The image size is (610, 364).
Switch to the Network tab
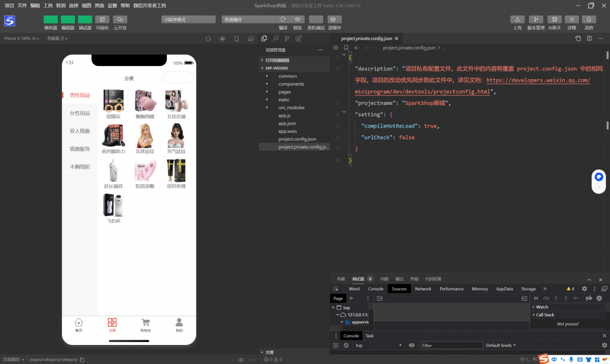point(423,289)
